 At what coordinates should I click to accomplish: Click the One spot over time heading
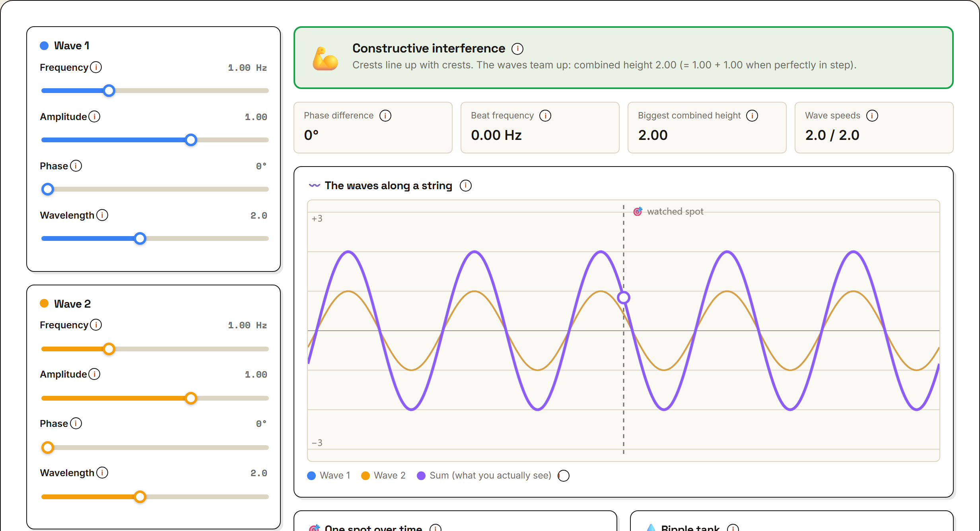pos(373,528)
